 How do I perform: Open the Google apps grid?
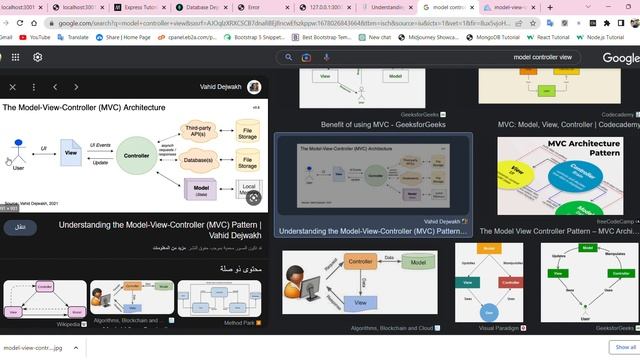(16, 57)
